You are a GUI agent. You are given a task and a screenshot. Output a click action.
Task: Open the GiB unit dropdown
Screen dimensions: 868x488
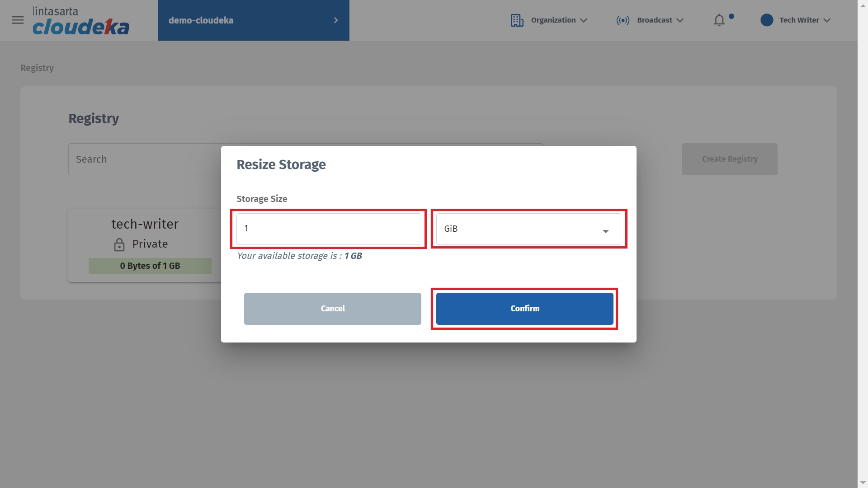coord(528,229)
